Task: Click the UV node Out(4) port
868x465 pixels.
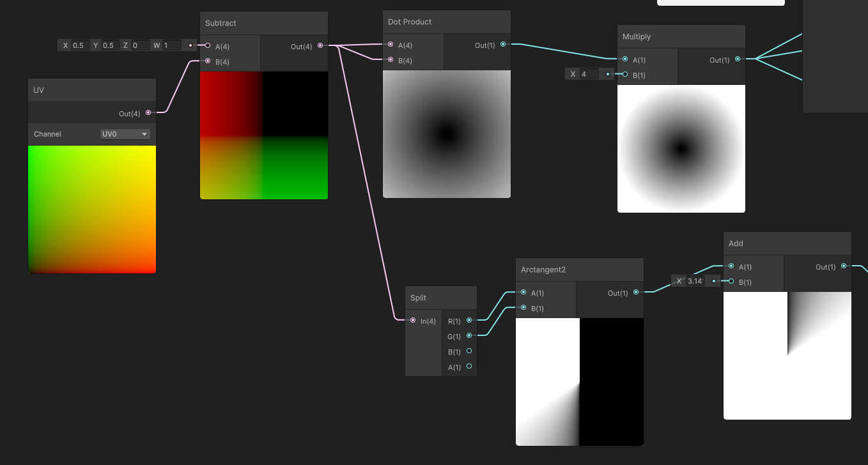Action: (x=148, y=112)
